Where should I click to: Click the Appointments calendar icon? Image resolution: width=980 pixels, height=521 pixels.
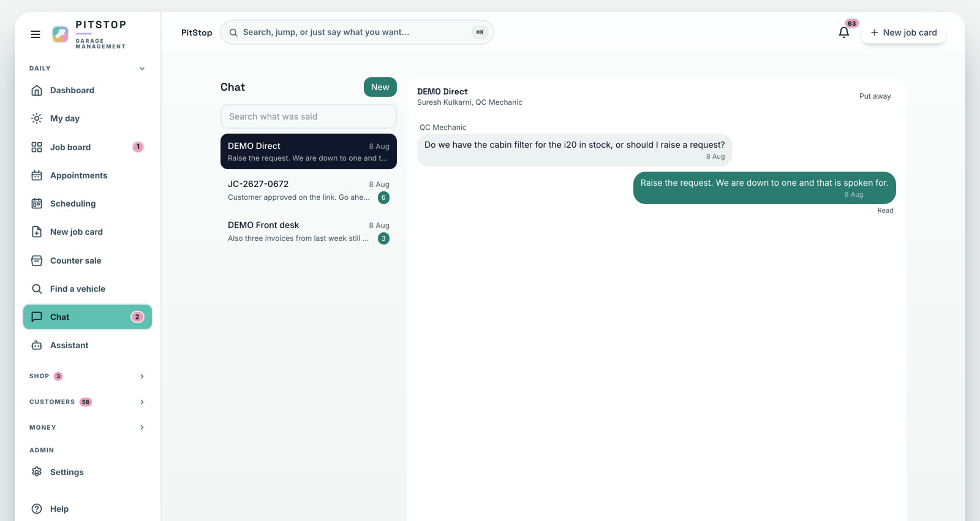(37, 175)
